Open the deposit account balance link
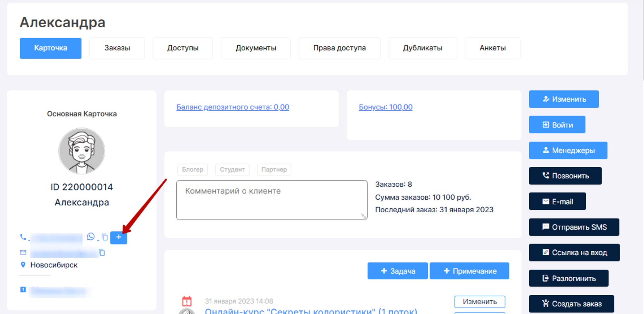 [x=232, y=107]
